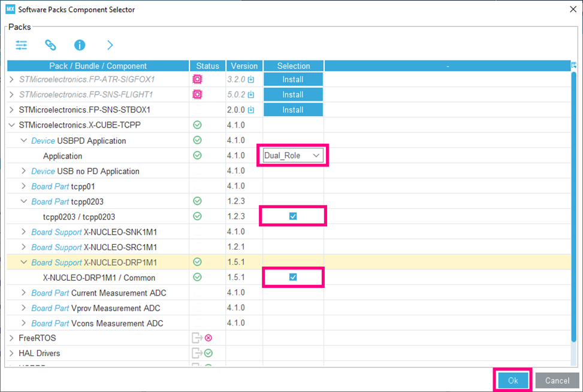
Task: Close the Software Packs Component Selector dialog
Action: 573,10
